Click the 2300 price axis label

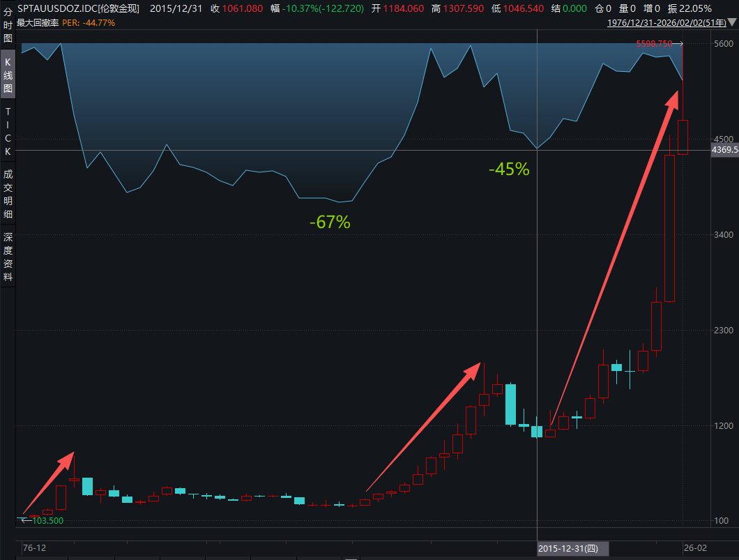pos(724,331)
